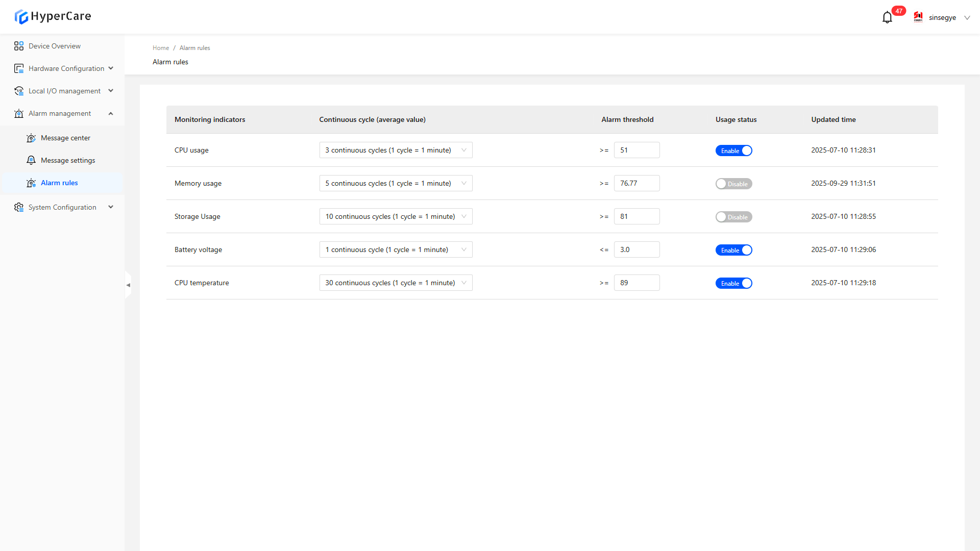Disable the CPU usage alarm toggle
Screen dimensions: 980x551
[733, 151]
